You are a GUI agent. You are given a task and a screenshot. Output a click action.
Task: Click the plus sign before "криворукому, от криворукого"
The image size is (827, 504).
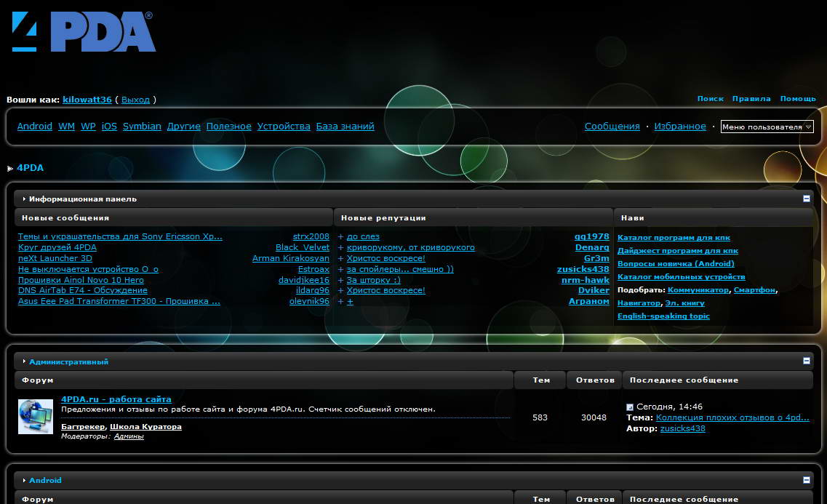(x=340, y=248)
